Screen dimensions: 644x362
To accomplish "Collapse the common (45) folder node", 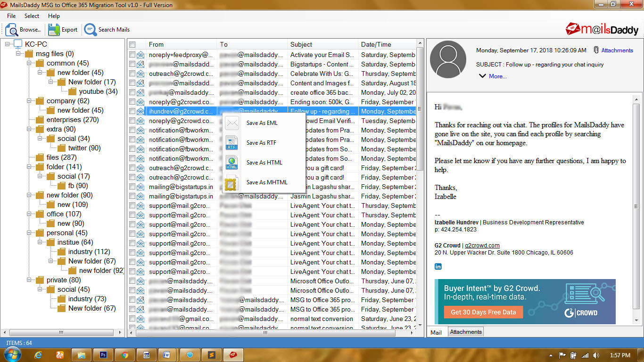I will tap(29, 63).
